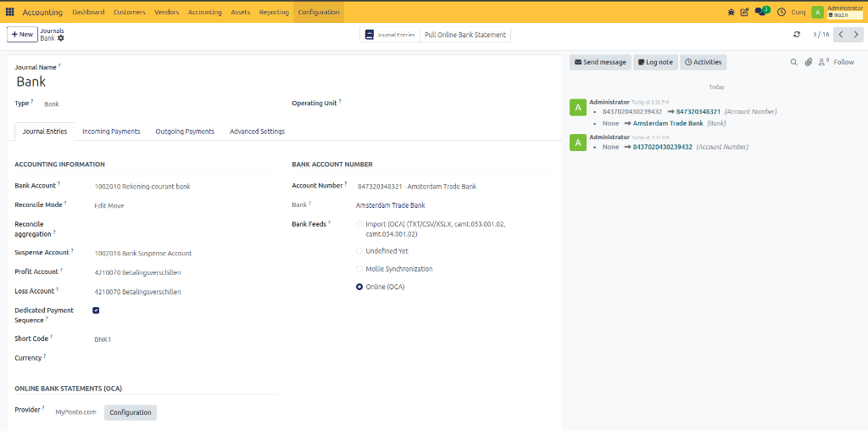Click the empty Currency field
Screen dimensions: 868x431
point(184,358)
